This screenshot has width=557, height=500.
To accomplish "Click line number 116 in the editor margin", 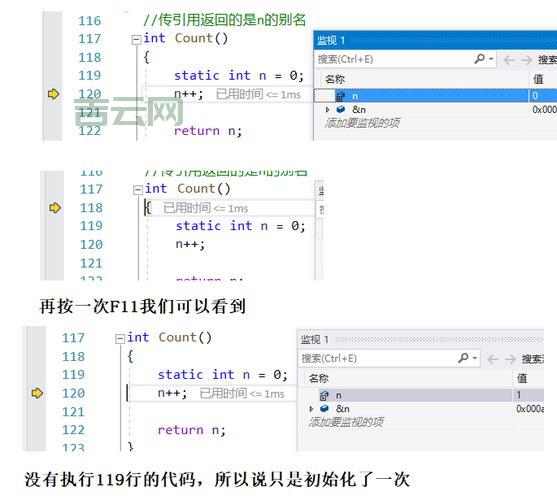I will [90, 21].
